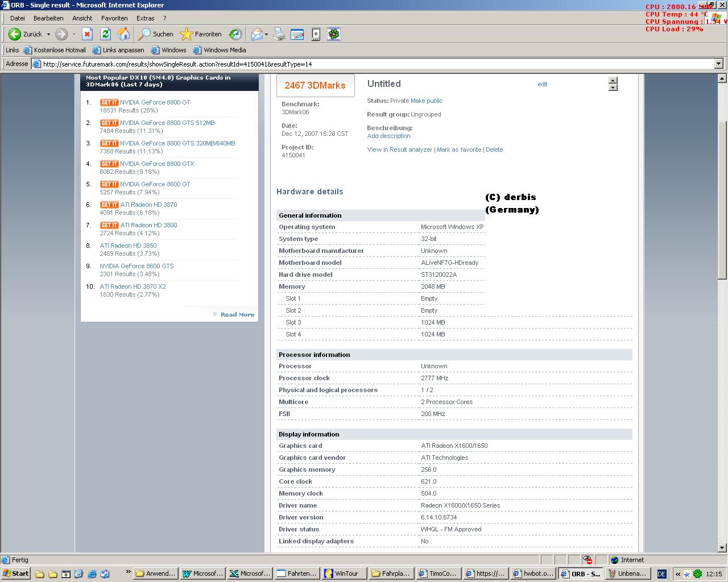Click Delete result link

click(494, 149)
